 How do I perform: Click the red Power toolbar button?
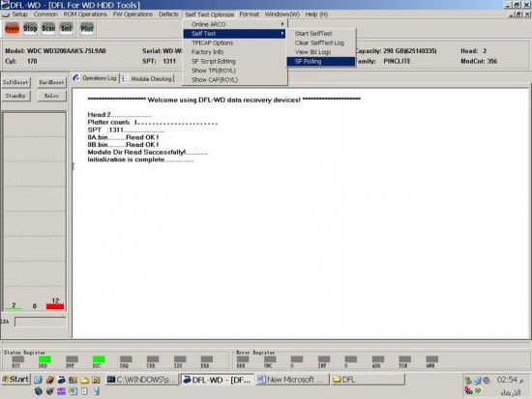tap(12, 28)
